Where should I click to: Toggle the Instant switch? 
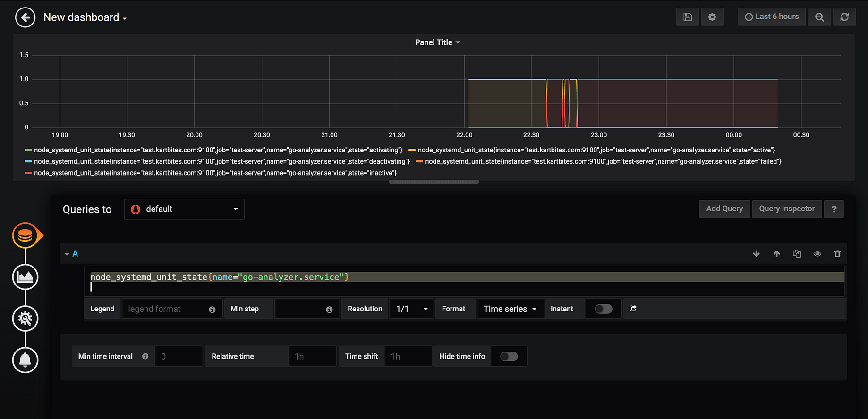click(x=604, y=309)
